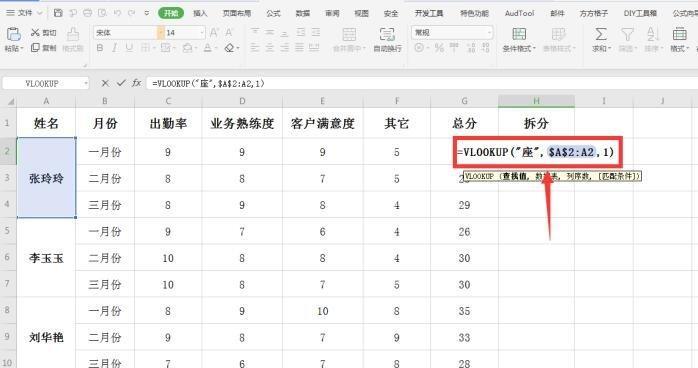Select the header cell 拆分
698x368 pixels.
click(x=536, y=123)
